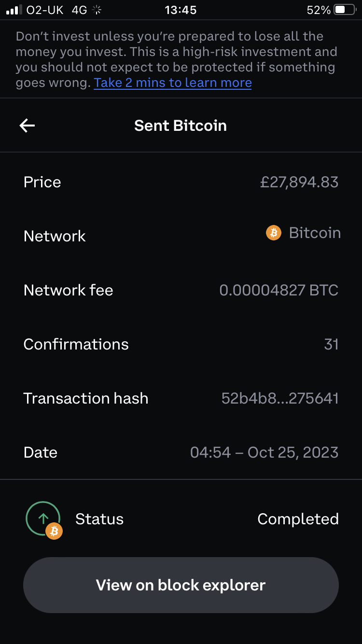Tap the back arrow icon

(27, 126)
